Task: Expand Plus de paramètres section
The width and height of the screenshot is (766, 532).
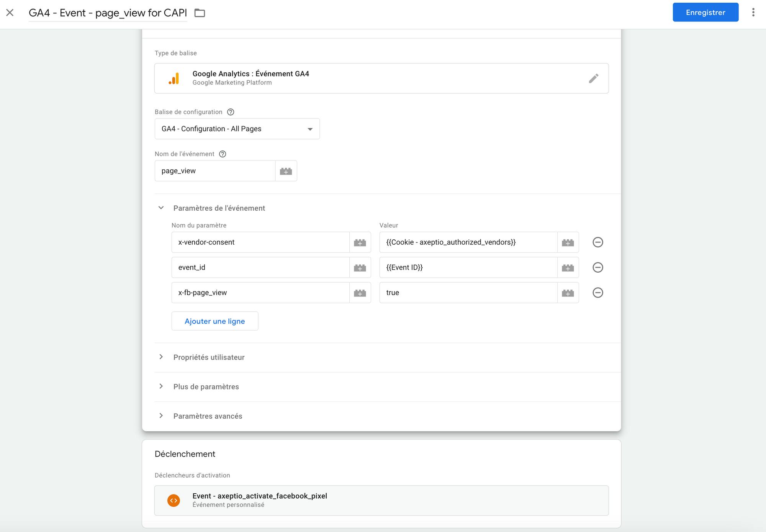Action: (161, 386)
